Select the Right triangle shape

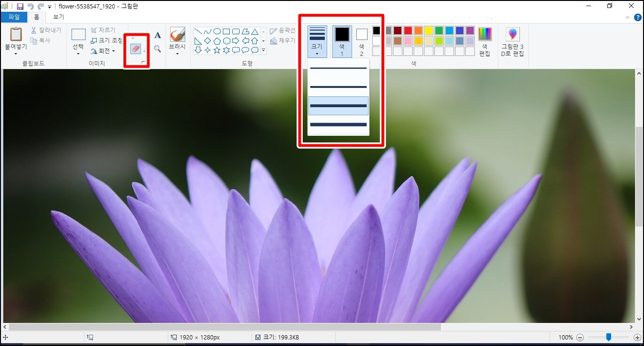(198, 41)
